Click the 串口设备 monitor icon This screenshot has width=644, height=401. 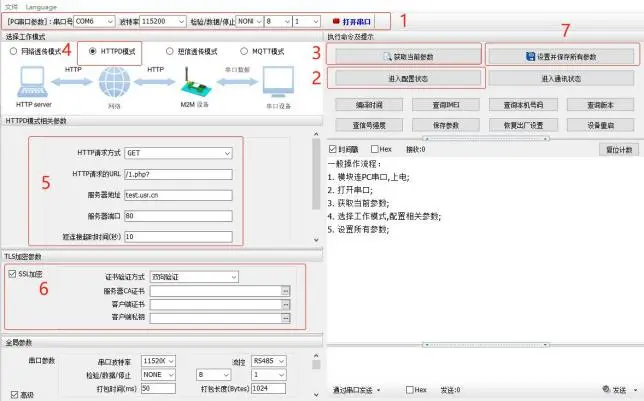pos(278,82)
